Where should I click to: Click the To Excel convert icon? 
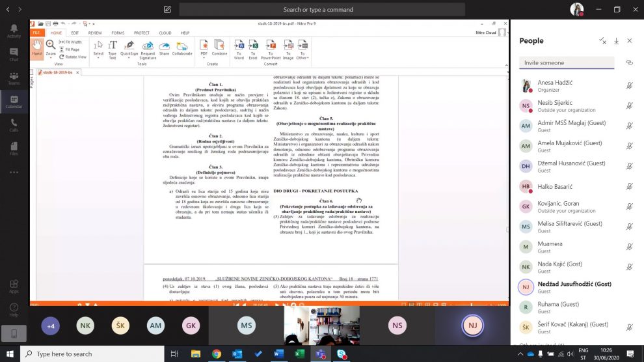point(253,48)
